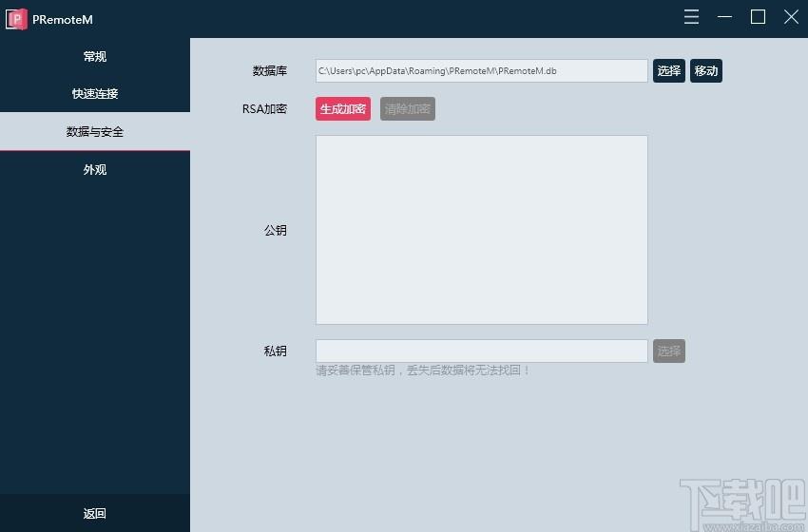
Task: Click the greyed 清除加密 button
Action: click(408, 108)
